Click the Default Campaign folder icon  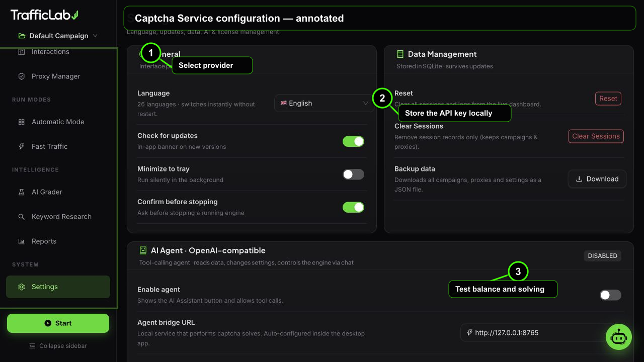(22, 36)
